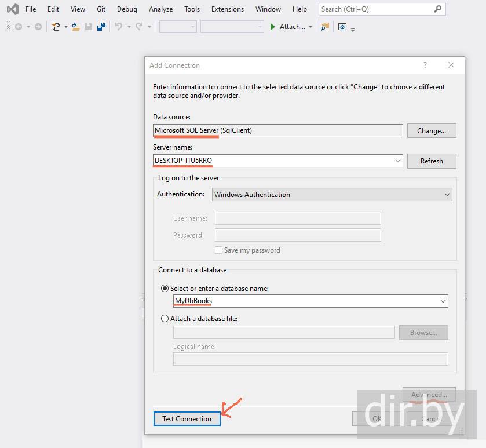This screenshot has width=486, height=448.
Task: Click the Test Connection button
Action: tap(187, 419)
